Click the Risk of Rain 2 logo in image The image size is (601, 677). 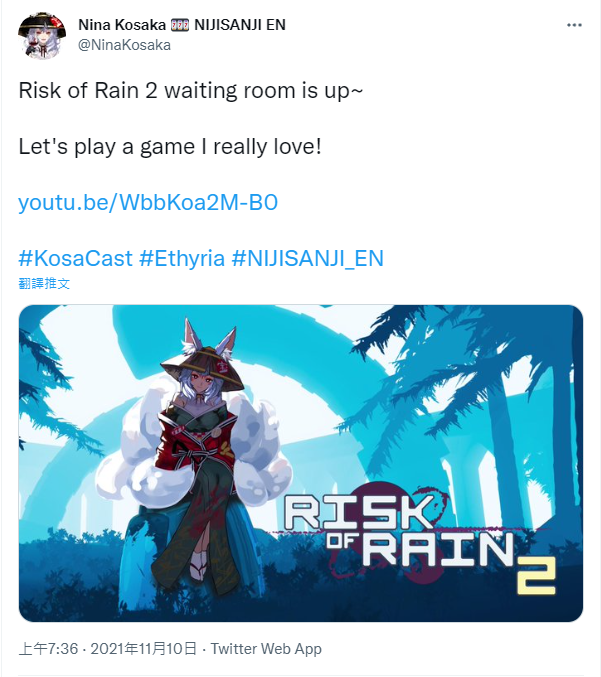(419, 541)
